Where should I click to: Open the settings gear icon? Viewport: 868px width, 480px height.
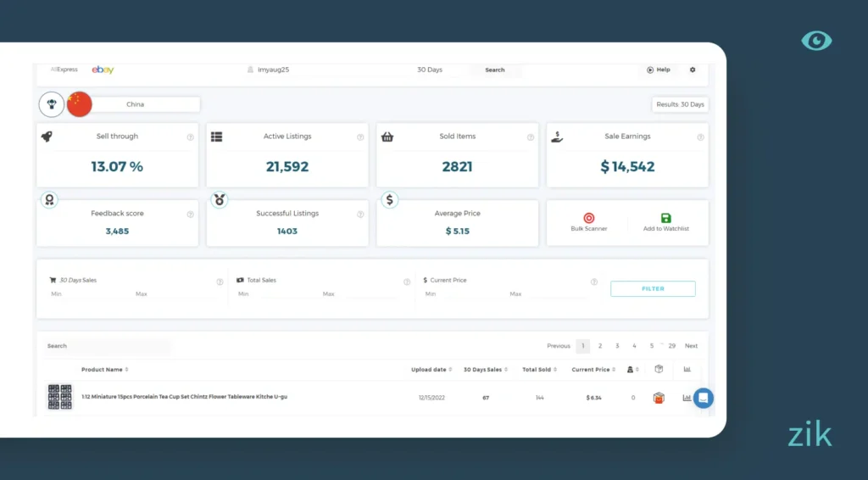coord(693,70)
